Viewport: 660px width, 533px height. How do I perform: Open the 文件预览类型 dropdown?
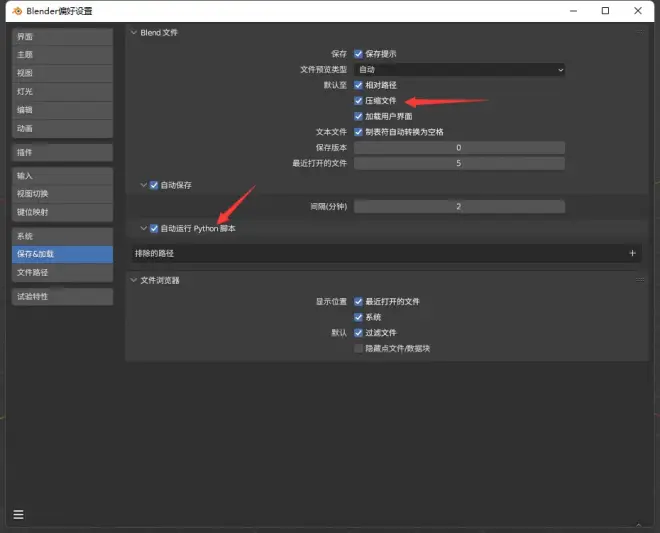[459, 69]
